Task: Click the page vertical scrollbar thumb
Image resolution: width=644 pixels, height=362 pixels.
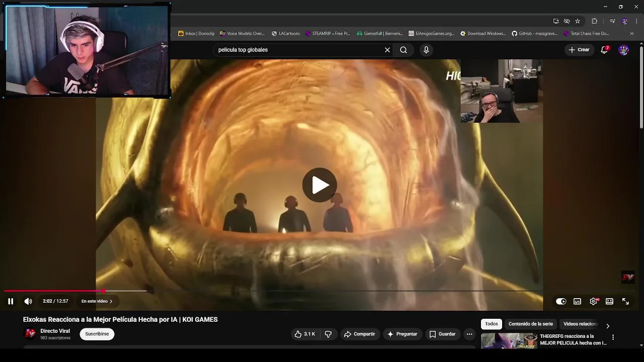Action: coord(641,87)
